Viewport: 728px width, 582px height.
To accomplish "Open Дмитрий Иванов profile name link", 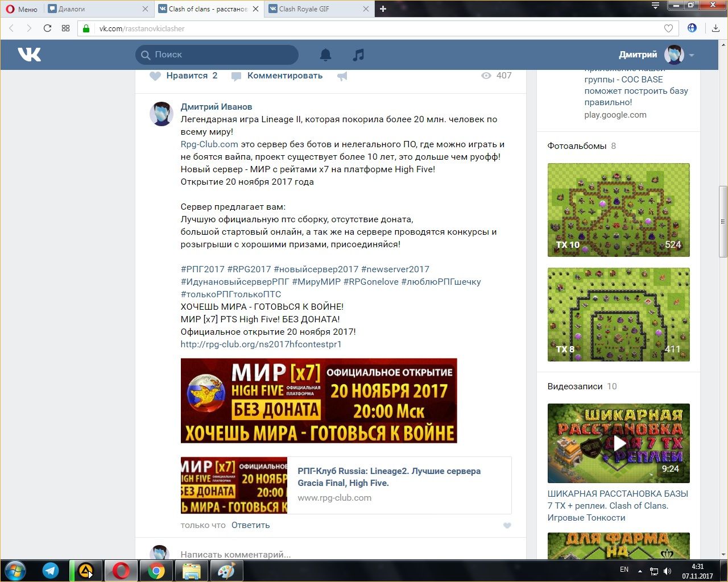I will (x=216, y=107).
